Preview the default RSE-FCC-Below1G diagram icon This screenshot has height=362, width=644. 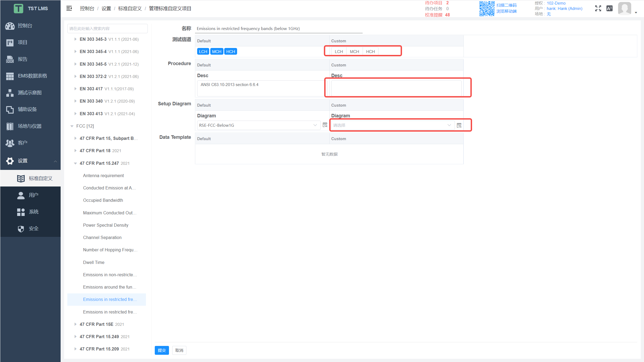325,125
